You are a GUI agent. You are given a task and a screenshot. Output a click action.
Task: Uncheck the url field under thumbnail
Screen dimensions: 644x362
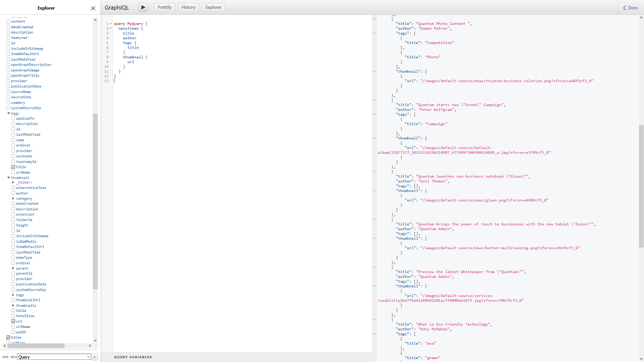click(13, 321)
